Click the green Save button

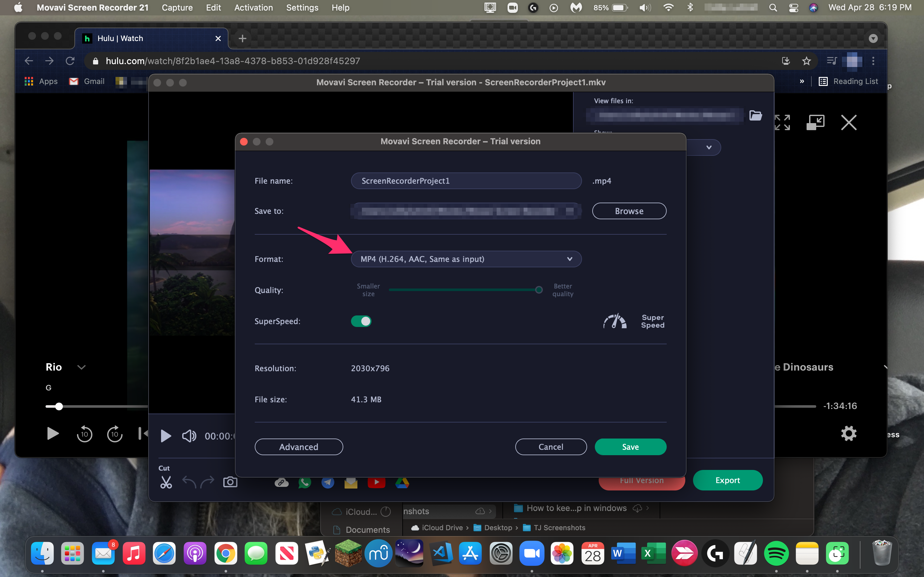tap(630, 447)
